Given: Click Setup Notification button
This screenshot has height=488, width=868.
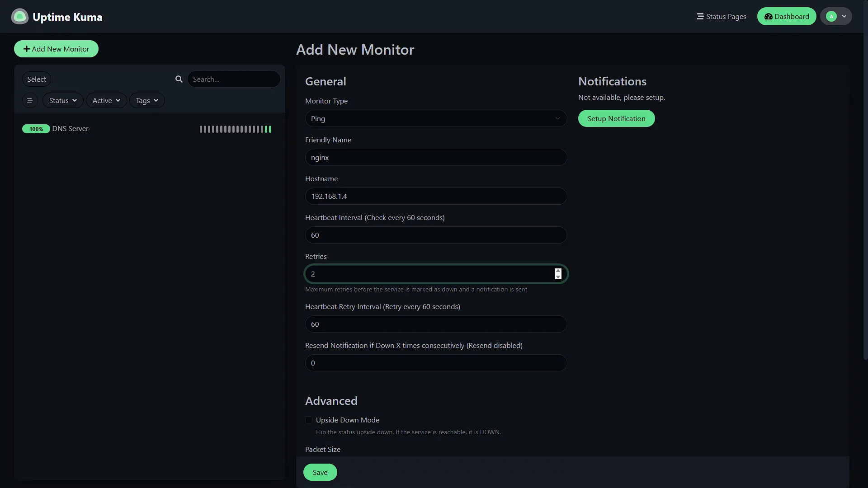Looking at the screenshot, I should pyautogui.click(x=616, y=118).
